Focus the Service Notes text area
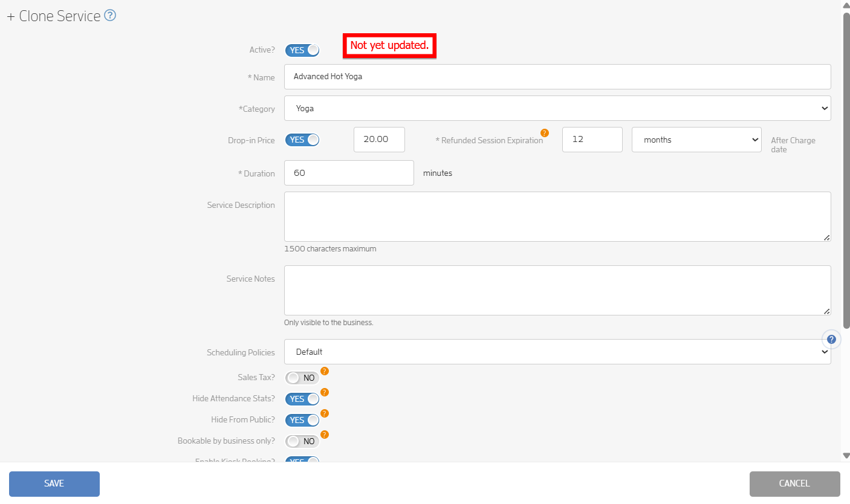 point(557,291)
